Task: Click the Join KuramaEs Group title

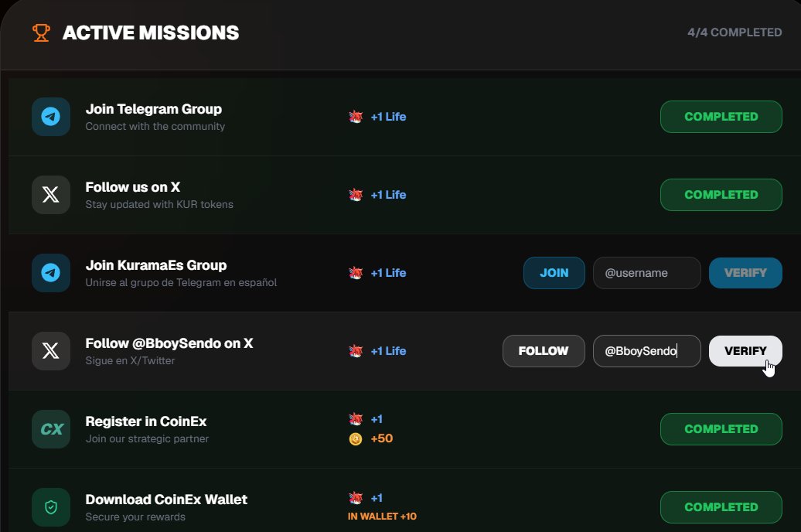Action: [x=156, y=265]
